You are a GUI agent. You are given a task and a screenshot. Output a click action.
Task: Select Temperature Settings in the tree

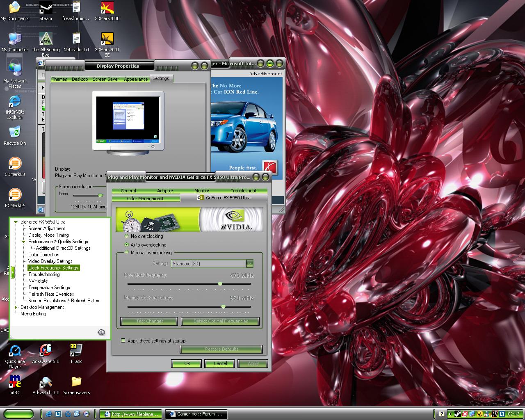click(x=49, y=288)
